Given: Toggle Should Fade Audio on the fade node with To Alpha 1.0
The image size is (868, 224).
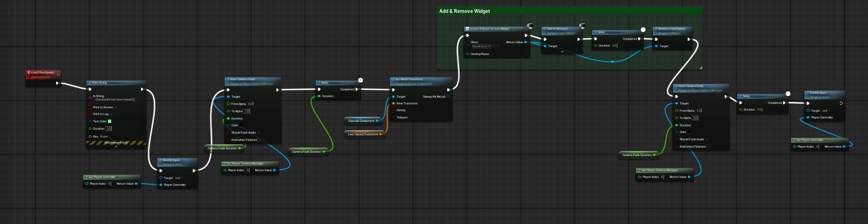Looking at the screenshot, I should pyautogui.click(x=259, y=132).
